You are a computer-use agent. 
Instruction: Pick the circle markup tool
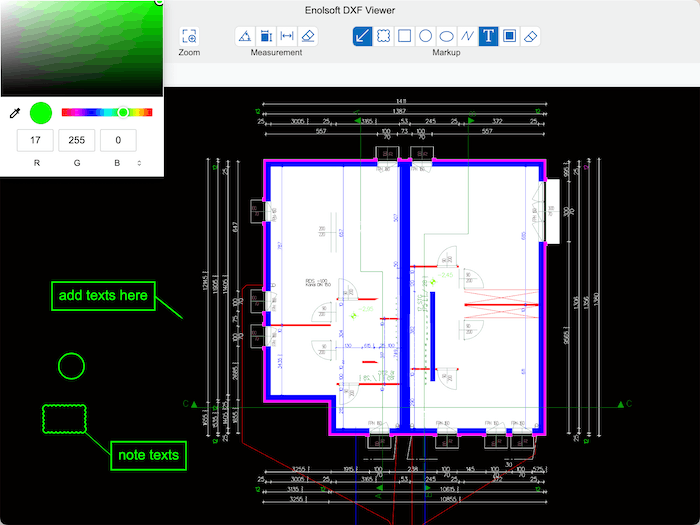click(426, 36)
